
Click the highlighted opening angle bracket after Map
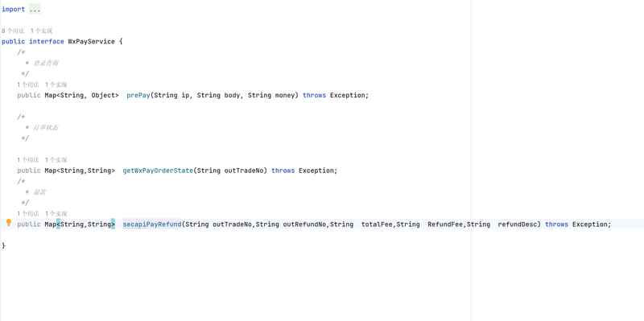click(58, 224)
